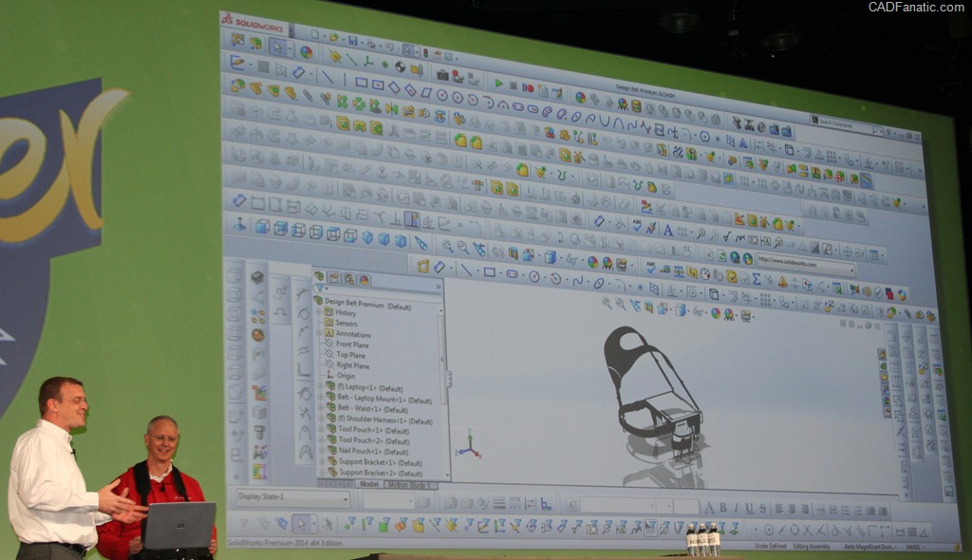Click the camera snapshot icon
The width and height of the screenshot is (972, 560).
(x=442, y=74)
